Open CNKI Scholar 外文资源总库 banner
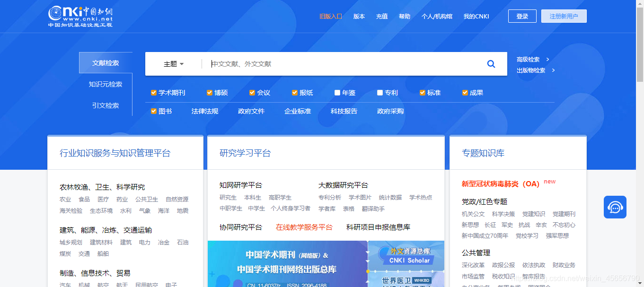This screenshot has width=644, height=287. pyautogui.click(x=406, y=255)
